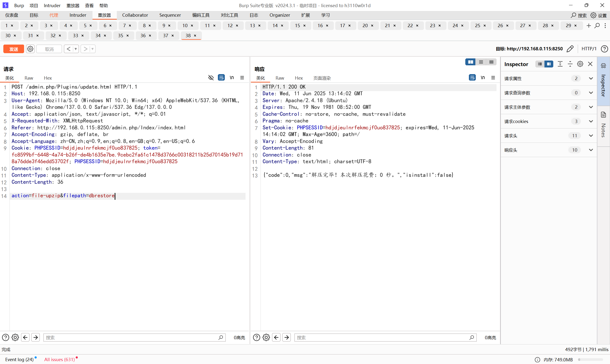Expand 请求查询参数 section
The image size is (610, 364).
pos(549,93)
